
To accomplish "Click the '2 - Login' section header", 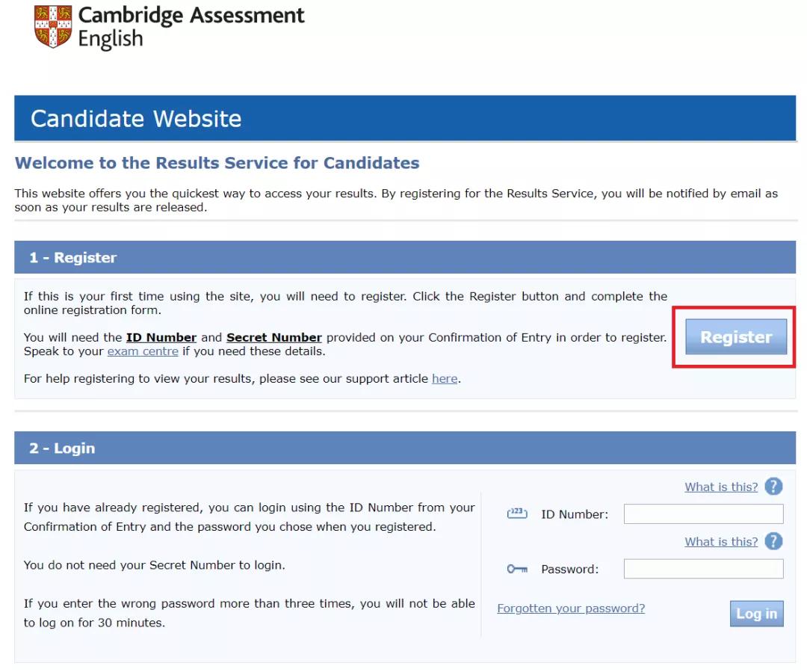I will (x=62, y=448).
